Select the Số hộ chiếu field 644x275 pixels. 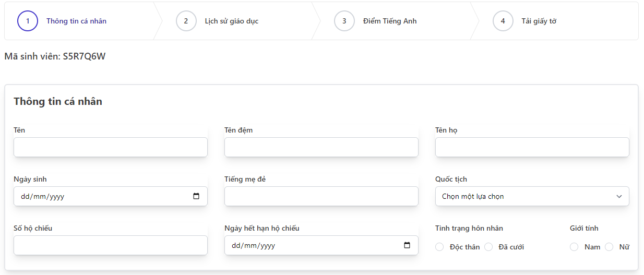[x=111, y=245]
